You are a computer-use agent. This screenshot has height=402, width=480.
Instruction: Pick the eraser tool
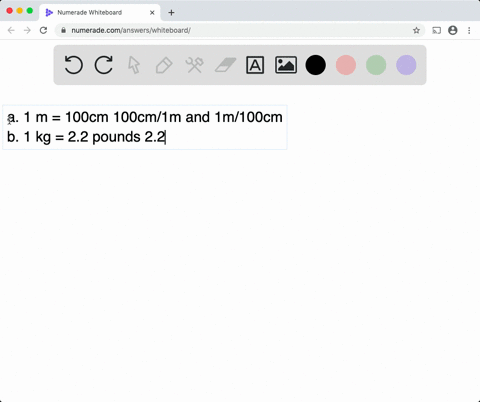pos(225,65)
